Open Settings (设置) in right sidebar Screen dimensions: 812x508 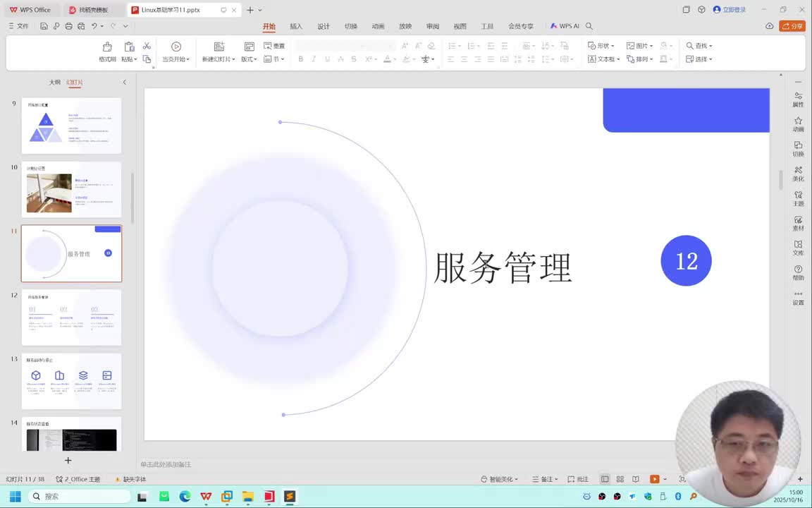pos(798,298)
